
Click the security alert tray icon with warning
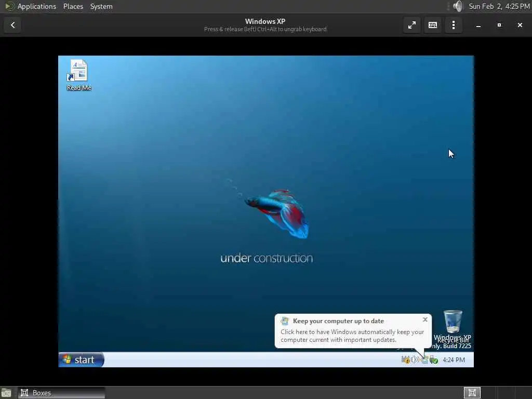(x=405, y=360)
